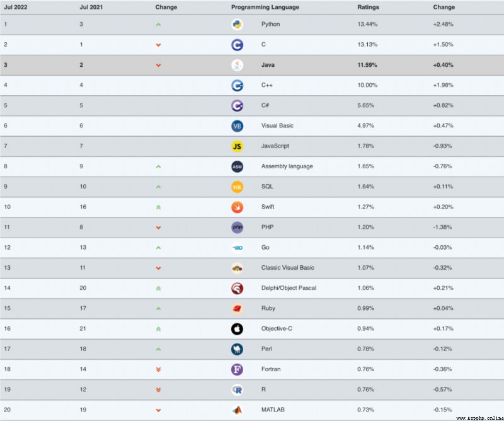Click the double green arrow in Swift row
504x421 pixels.
pos(158,207)
